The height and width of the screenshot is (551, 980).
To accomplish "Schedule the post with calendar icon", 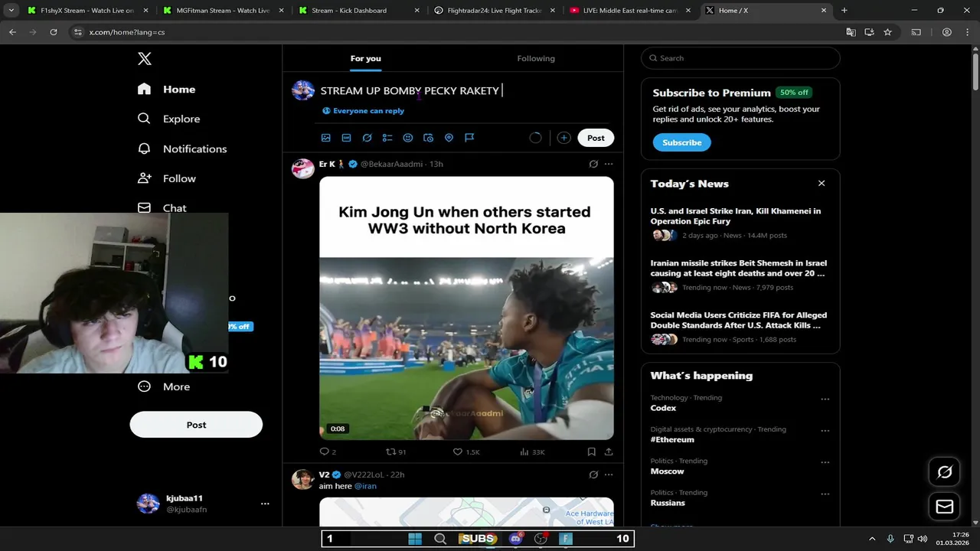I will tap(428, 138).
